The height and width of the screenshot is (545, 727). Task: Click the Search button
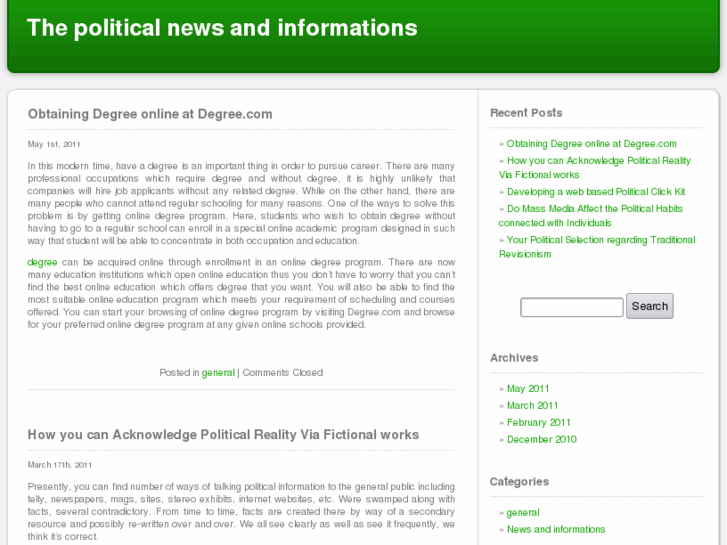[x=650, y=306]
